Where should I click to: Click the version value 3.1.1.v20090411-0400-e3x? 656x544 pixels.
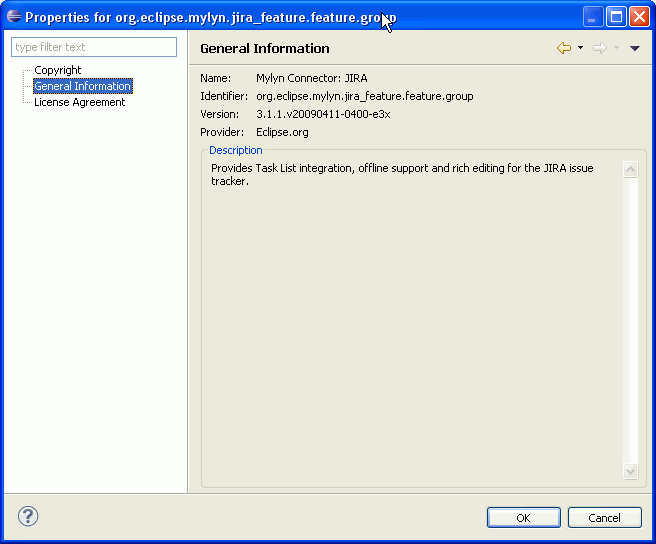click(x=323, y=114)
